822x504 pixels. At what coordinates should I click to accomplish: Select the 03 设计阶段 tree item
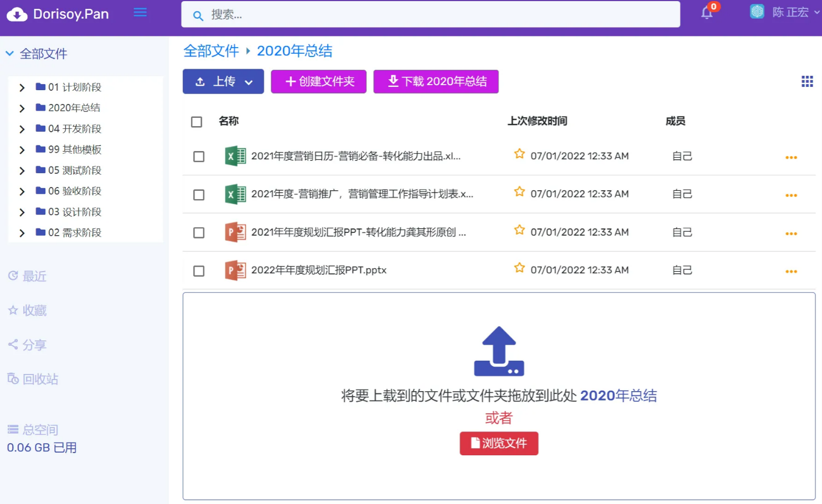click(x=75, y=212)
